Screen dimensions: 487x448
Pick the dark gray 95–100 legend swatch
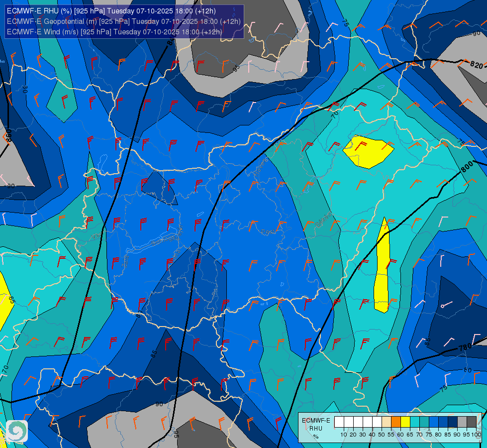[x=472, y=422]
